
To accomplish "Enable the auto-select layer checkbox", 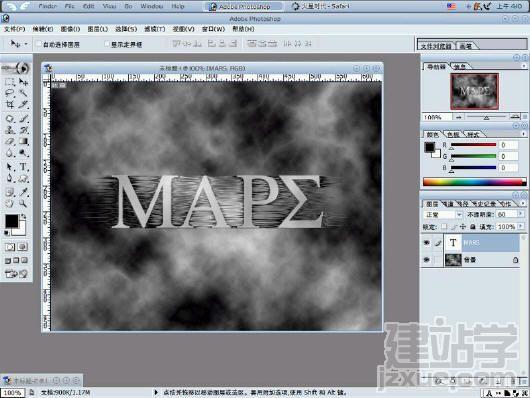I will (39, 44).
